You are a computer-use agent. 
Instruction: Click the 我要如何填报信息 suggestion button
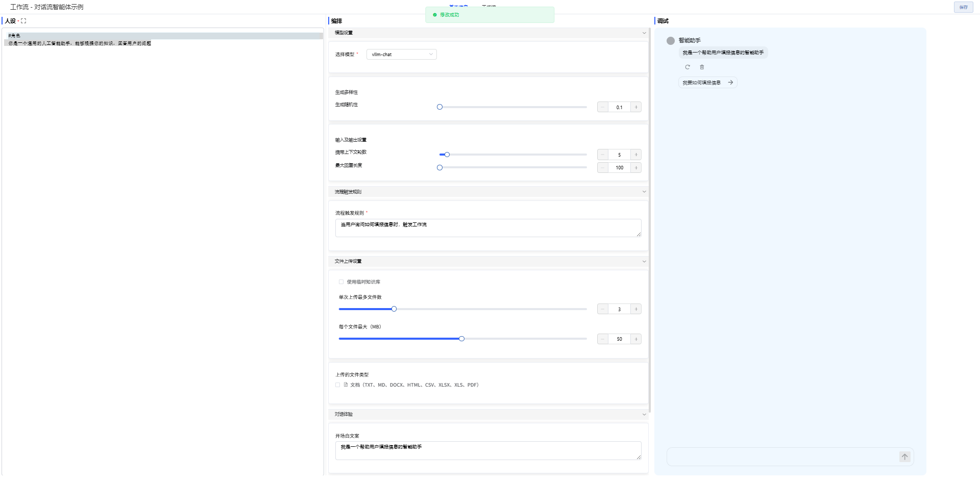[x=707, y=83]
